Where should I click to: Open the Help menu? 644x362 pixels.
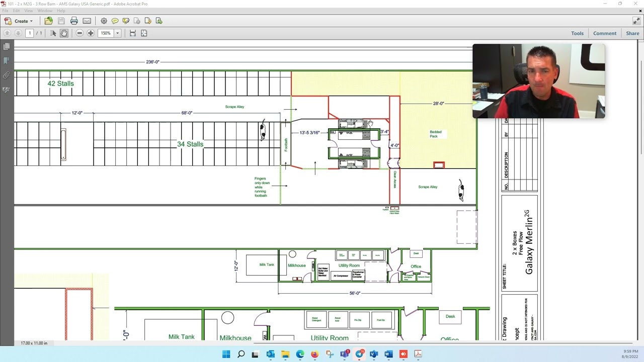(61, 11)
